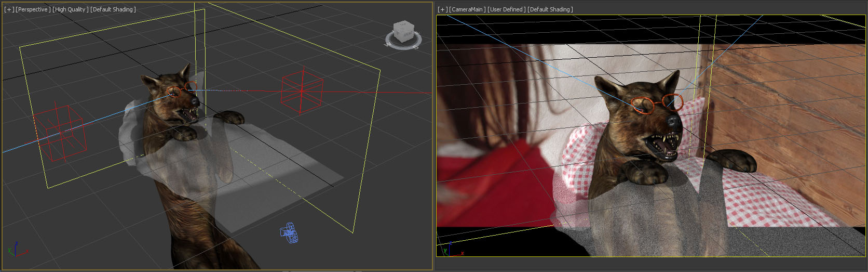Open the Perspective view label menu
Viewport: 868px width, 272px height.
pos(33,9)
